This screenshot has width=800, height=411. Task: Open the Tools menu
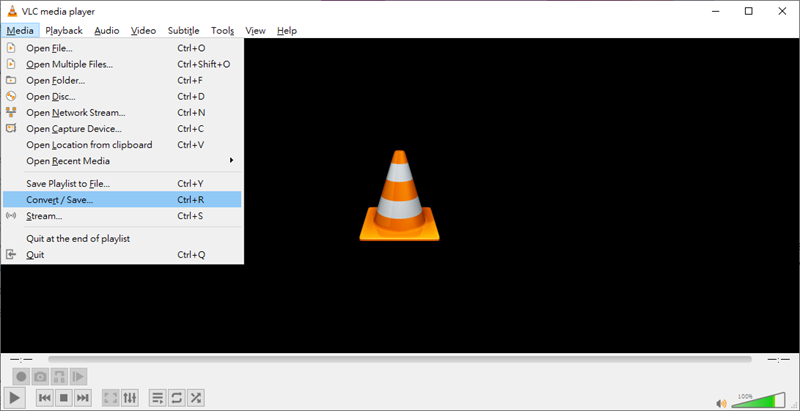coord(222,31)
